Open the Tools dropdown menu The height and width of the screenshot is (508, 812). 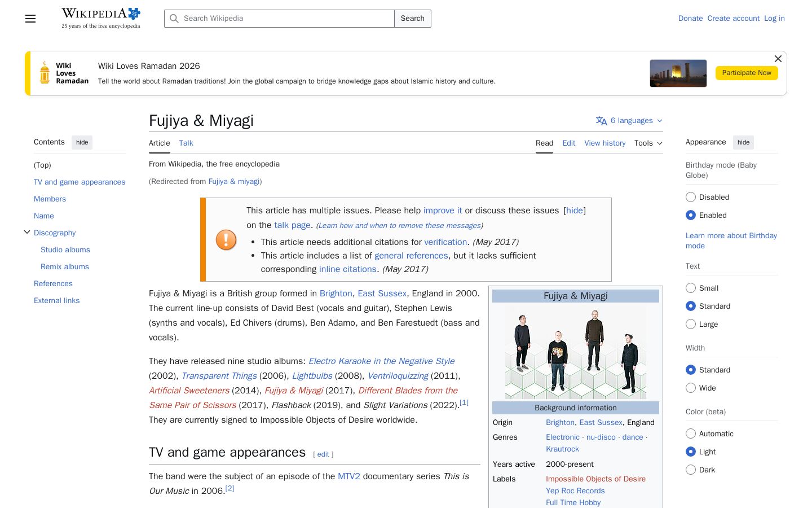(x=648, y=143)
